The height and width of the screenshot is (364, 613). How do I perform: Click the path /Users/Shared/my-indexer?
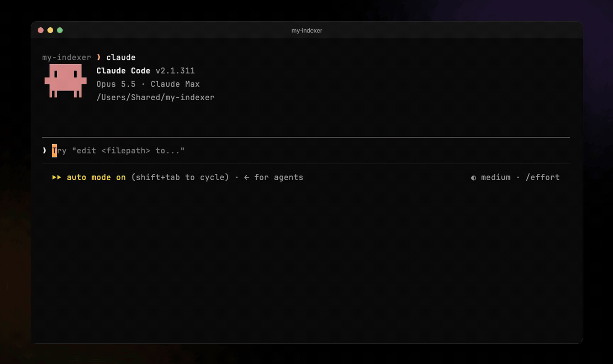(x=156, y=97)
